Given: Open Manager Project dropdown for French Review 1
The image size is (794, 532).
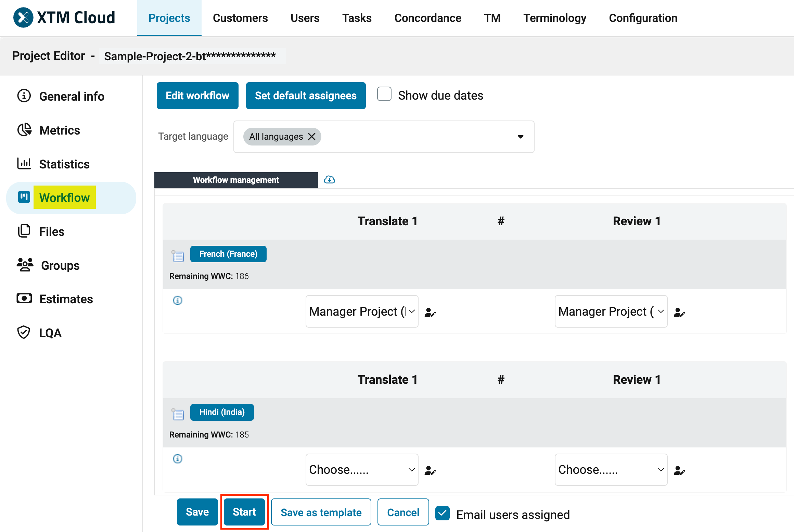Looking at the screenshot, I should click(x=611, y=312).
